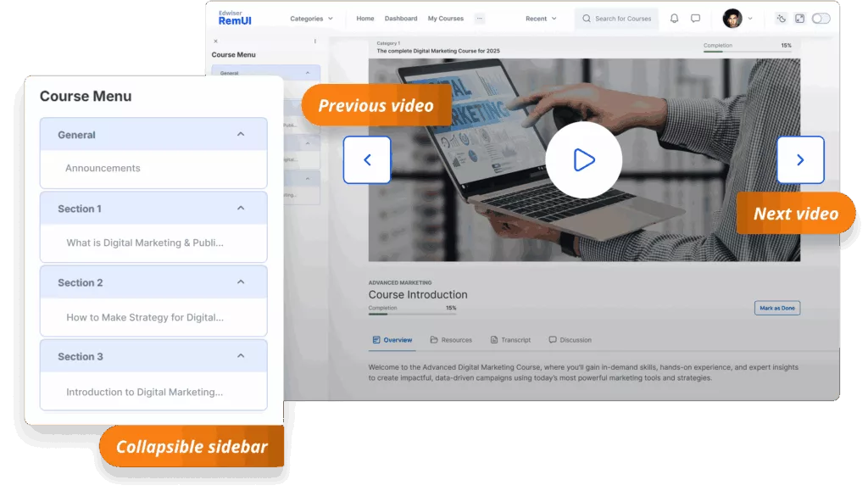Collapse Section 2 in Course Menu
Screen dimensions: 868x491
click(241, 282)
